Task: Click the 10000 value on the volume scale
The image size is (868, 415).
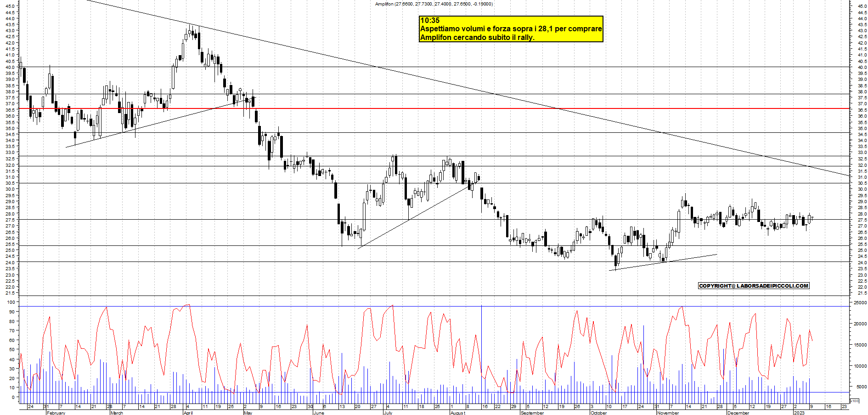Action: (x=860, y=366)
